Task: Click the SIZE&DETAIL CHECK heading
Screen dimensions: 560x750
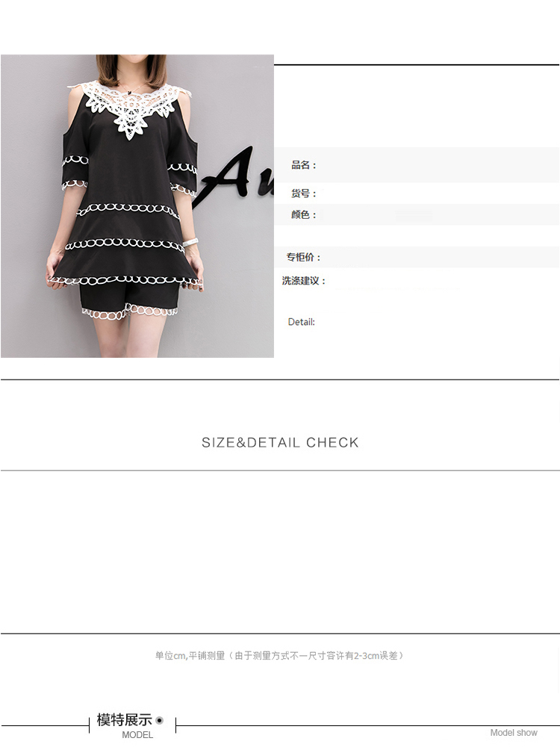Action: point(280,442)
